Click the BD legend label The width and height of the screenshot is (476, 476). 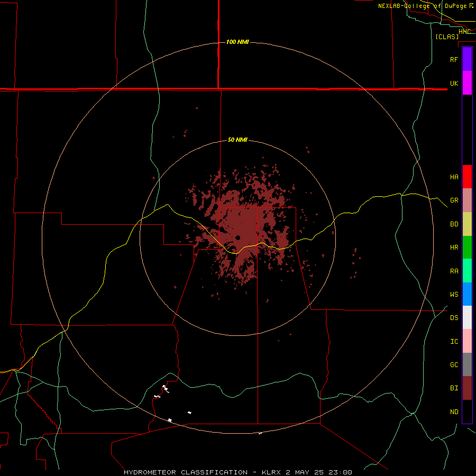454,224
